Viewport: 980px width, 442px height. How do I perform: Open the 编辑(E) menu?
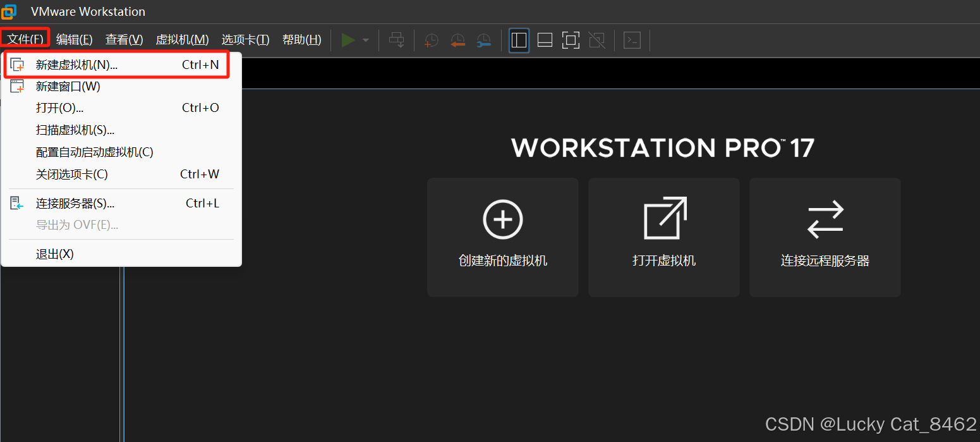click(75, 40)
